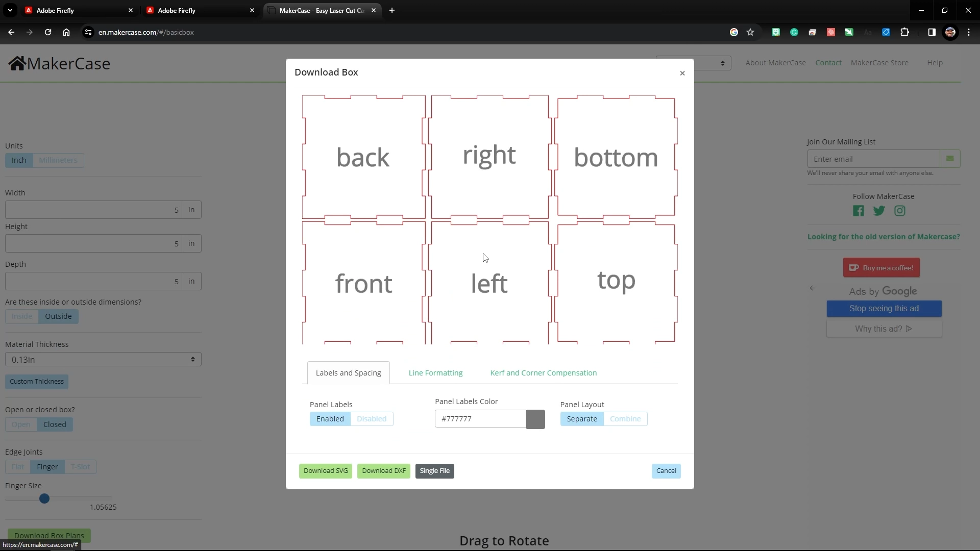The height and width of the screenshot is (551, 980).
Task: Click the Finger Size slider handle
Action: point(44,498)
